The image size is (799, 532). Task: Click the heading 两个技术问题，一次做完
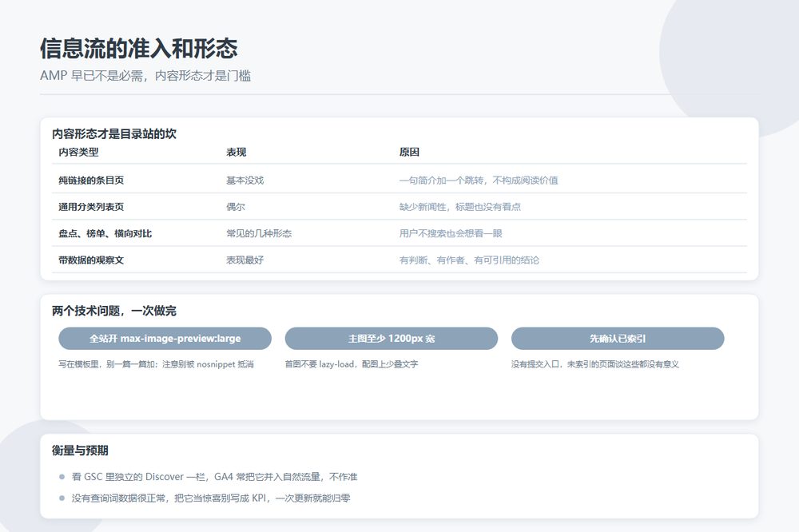(x=114, y=311)
